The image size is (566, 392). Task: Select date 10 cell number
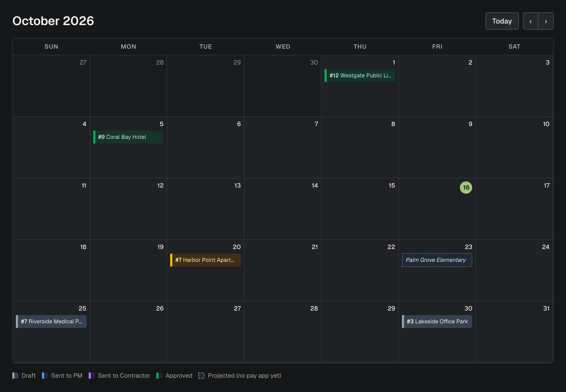(x=546, y=124)
